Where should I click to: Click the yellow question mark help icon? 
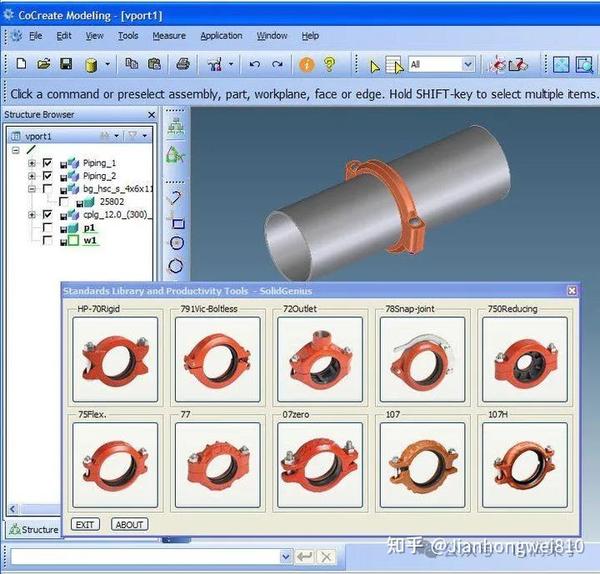click(329, 64)
